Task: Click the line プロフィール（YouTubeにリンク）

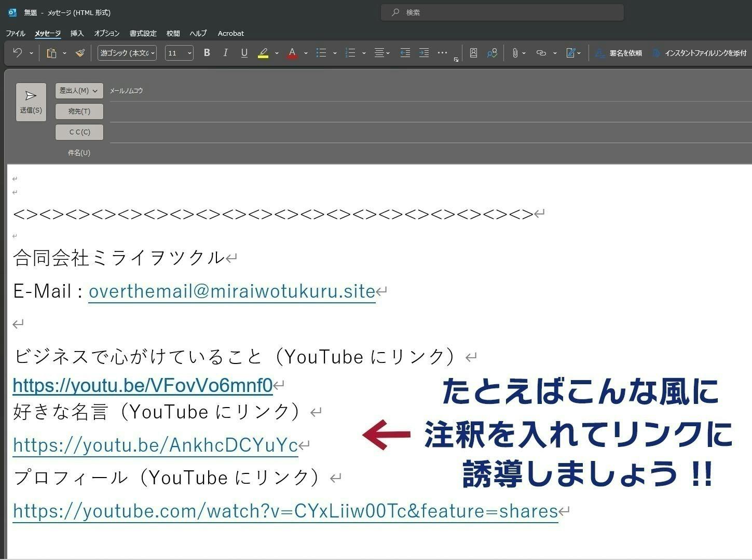Action: 169,478
